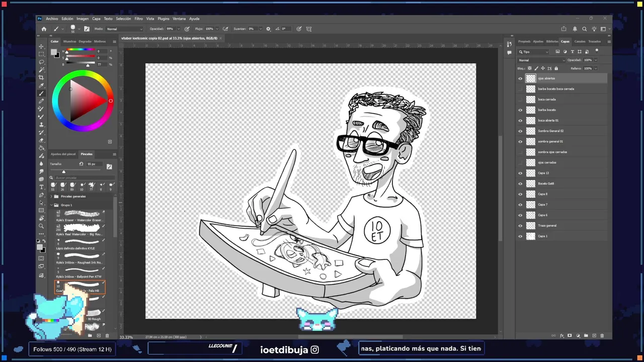Select the Crop tool
This screenshot has height=362, width=644.
tap(41, 77)
